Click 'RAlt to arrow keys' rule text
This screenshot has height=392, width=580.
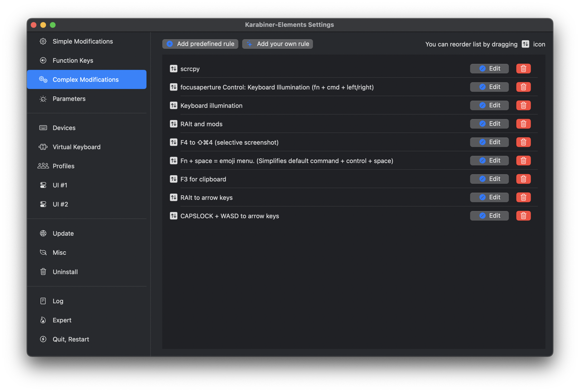coord(206,198)
